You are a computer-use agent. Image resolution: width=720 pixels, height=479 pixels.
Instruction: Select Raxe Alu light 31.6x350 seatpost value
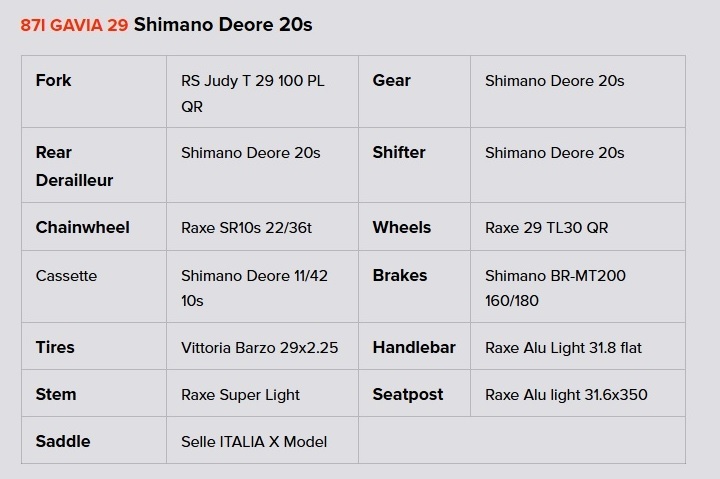[566, 395]
